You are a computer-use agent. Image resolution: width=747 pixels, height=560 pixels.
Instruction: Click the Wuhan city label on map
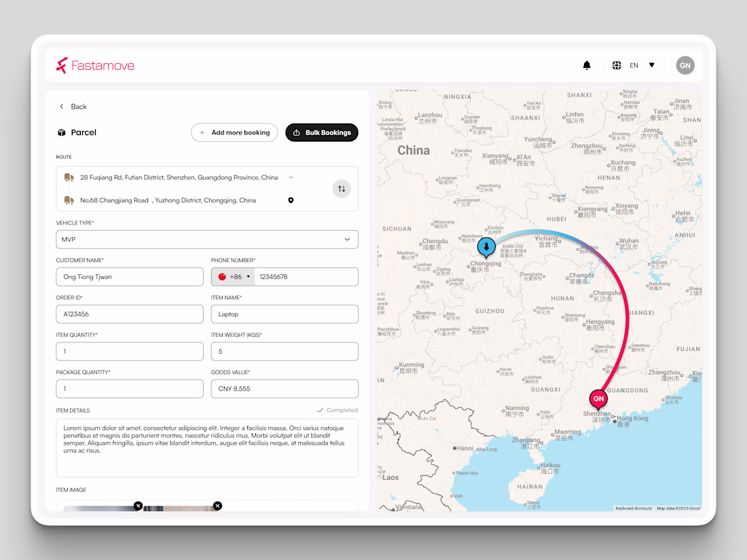coord(628,244)
